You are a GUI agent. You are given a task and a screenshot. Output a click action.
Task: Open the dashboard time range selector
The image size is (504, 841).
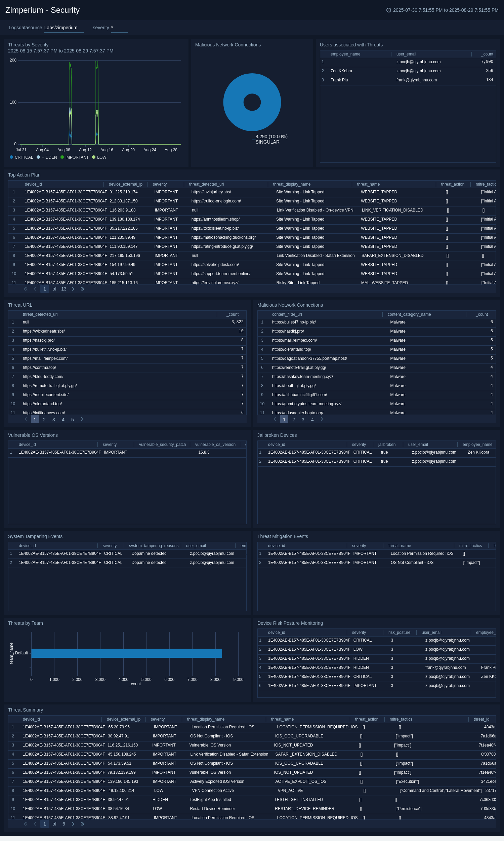coord(443,10)
